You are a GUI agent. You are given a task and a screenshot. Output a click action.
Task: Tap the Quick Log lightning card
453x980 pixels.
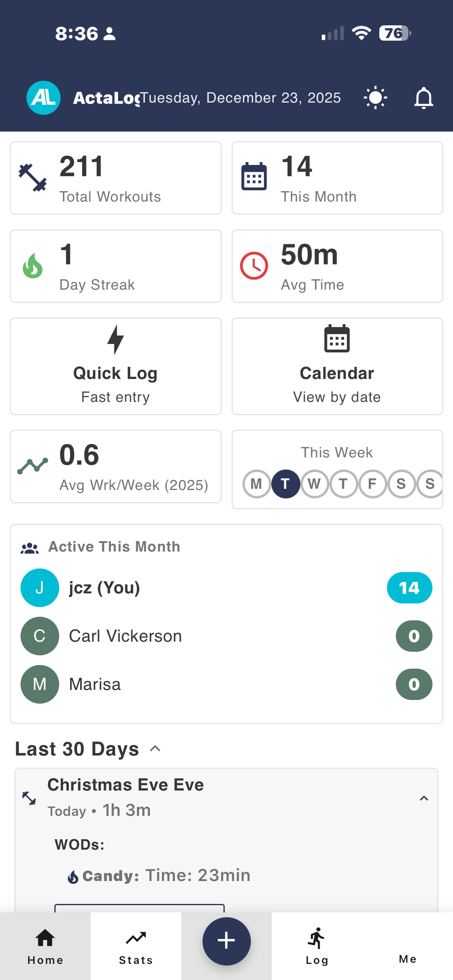click(x=116, y=366)
